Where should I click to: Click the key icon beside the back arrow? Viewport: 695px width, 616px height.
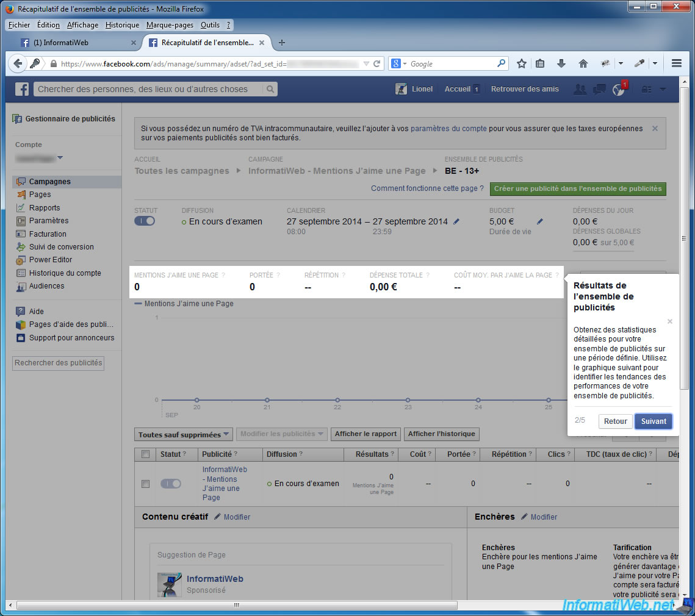(x=35, y=63)
